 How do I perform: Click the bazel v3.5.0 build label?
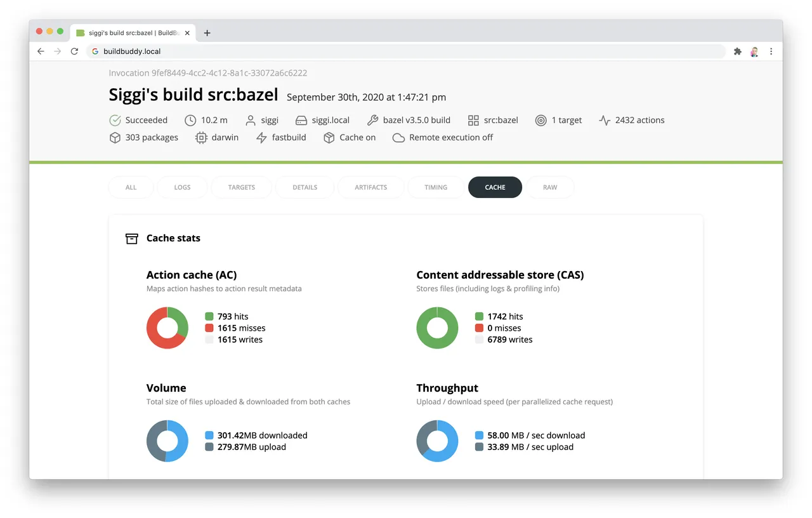coord(417,120)
